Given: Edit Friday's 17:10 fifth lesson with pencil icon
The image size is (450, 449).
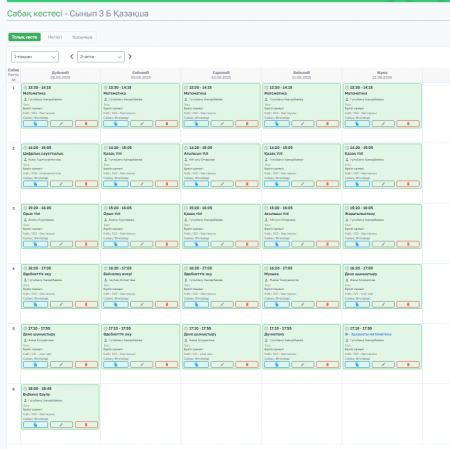Looking at the screenshot, I should 383,364.
